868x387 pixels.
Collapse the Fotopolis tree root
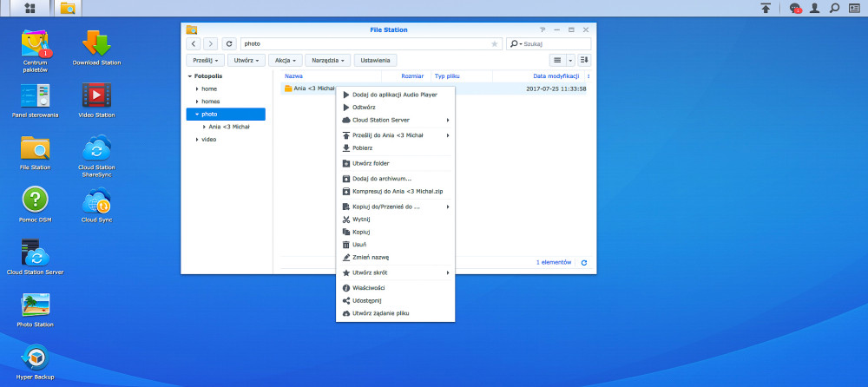click(190, 75)
